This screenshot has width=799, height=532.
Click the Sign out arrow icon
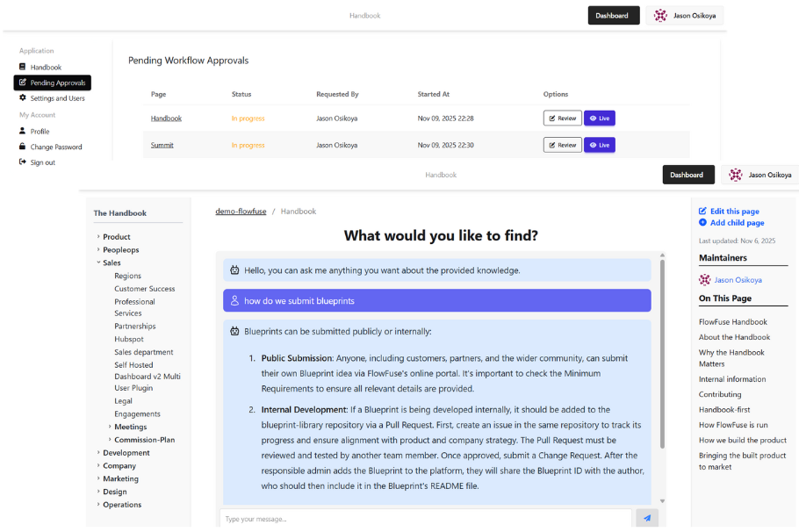(23, 162)
